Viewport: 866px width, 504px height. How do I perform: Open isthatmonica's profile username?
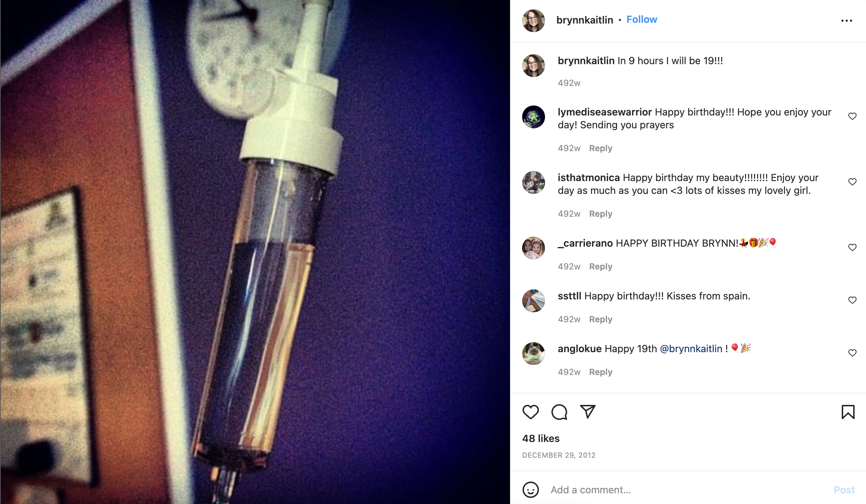click(589, 178)
